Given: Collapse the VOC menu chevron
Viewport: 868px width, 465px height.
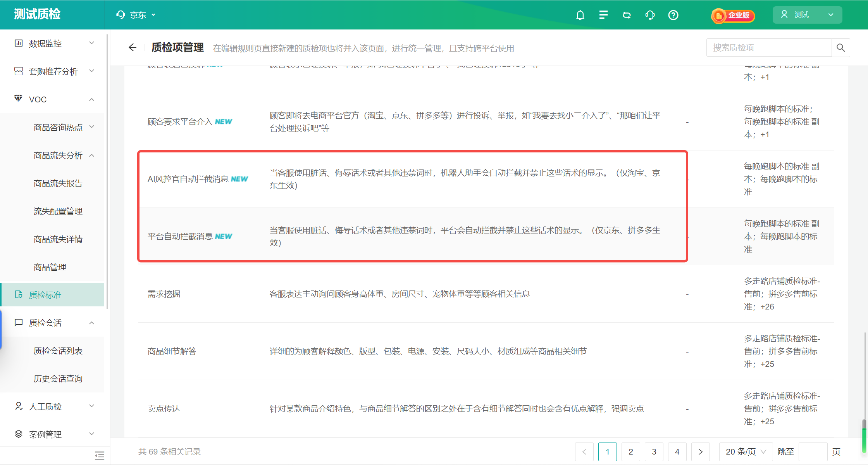Looking at the screenshot, I should coord(92,99).
